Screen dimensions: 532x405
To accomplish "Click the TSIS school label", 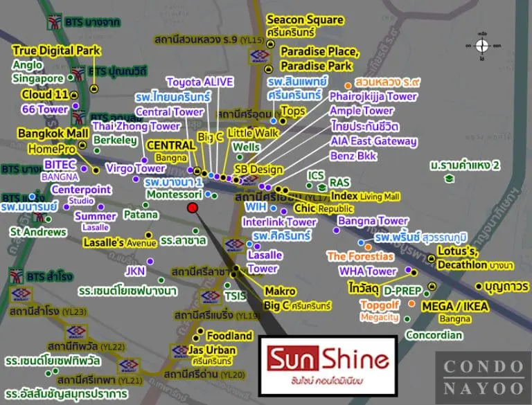I will pos(236,296).
